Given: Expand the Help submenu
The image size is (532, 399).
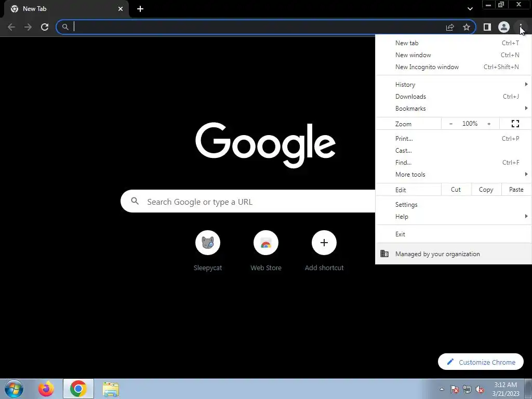Looking at the screenshot, I should click(453, 217).
